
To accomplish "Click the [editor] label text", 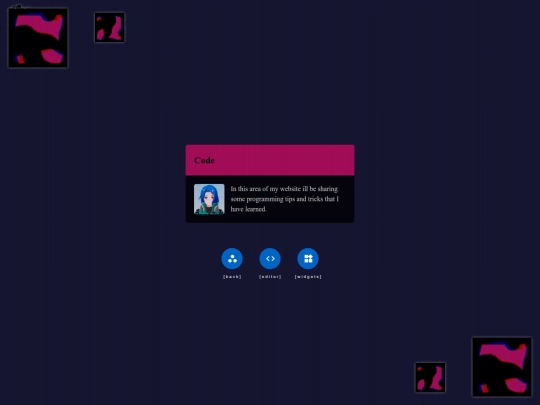I will coord(270,277).
